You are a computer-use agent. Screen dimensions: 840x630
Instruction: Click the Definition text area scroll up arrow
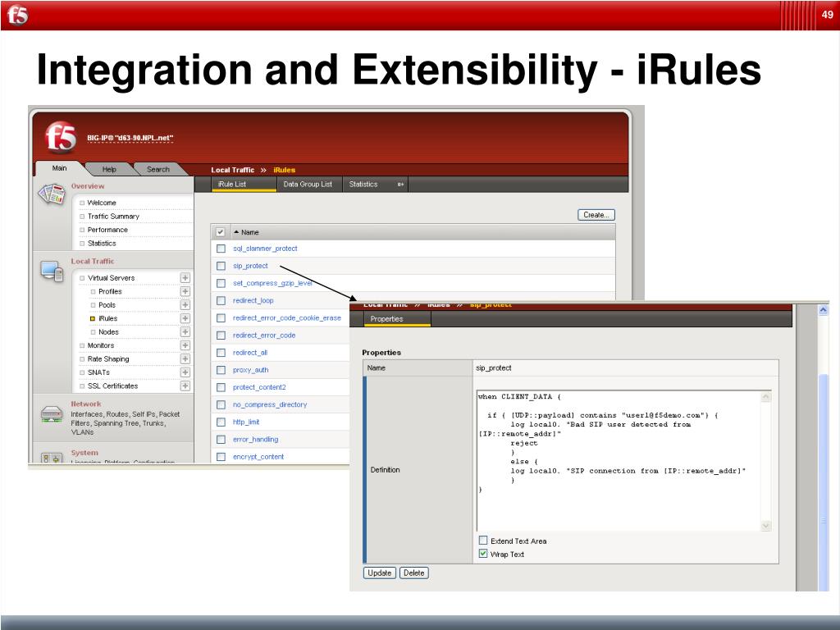765,397
